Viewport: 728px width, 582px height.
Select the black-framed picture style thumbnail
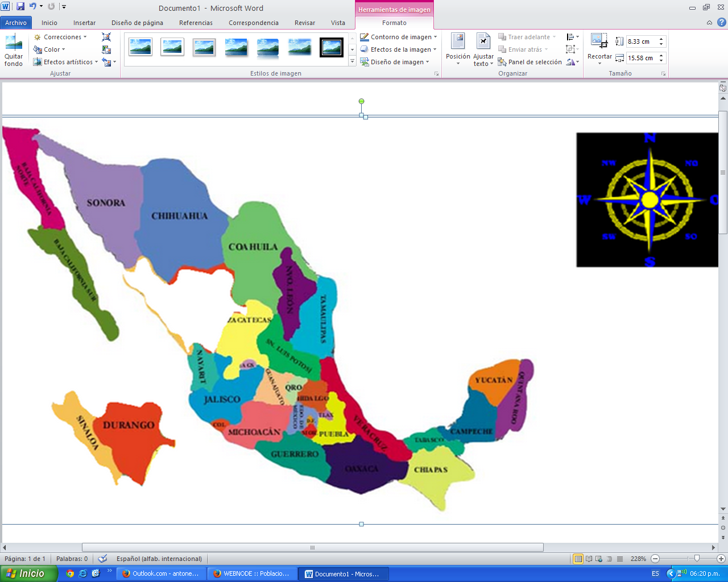tap(332, 47)
